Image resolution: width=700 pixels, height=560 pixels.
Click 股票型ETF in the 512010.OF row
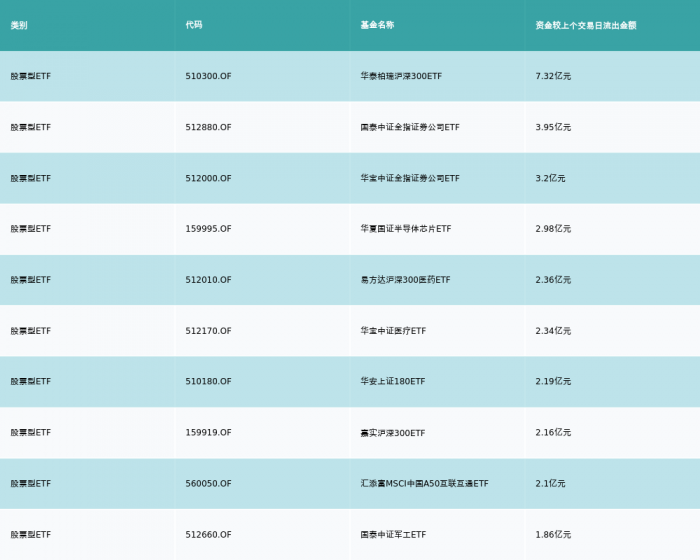[31, 280]
